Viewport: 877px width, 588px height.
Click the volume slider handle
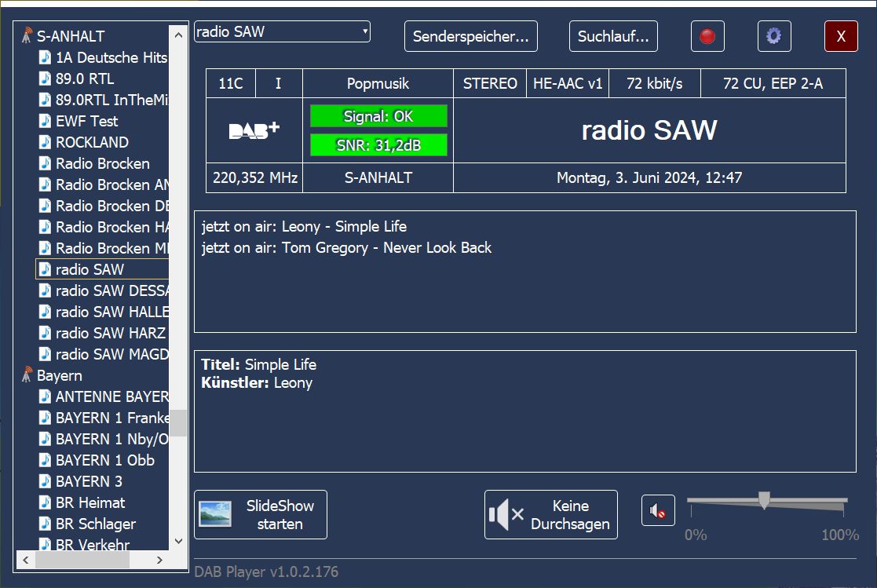pos(763,501)
